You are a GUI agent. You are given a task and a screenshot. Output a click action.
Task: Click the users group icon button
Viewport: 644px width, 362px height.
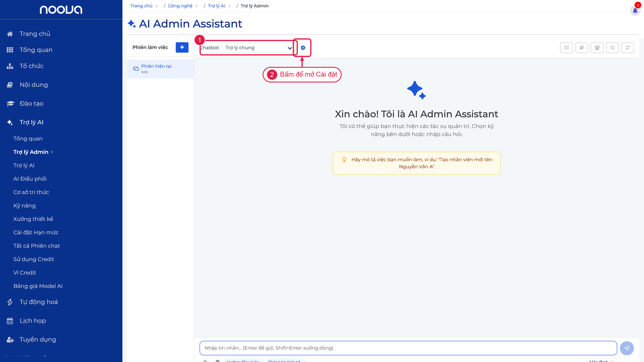tap(597, 48)
